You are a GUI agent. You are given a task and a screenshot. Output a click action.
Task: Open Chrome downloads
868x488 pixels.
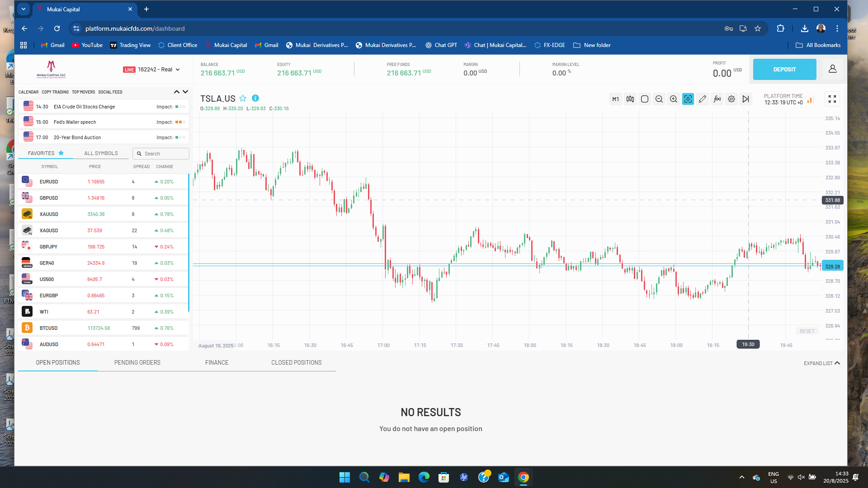(x=805, y=28)
